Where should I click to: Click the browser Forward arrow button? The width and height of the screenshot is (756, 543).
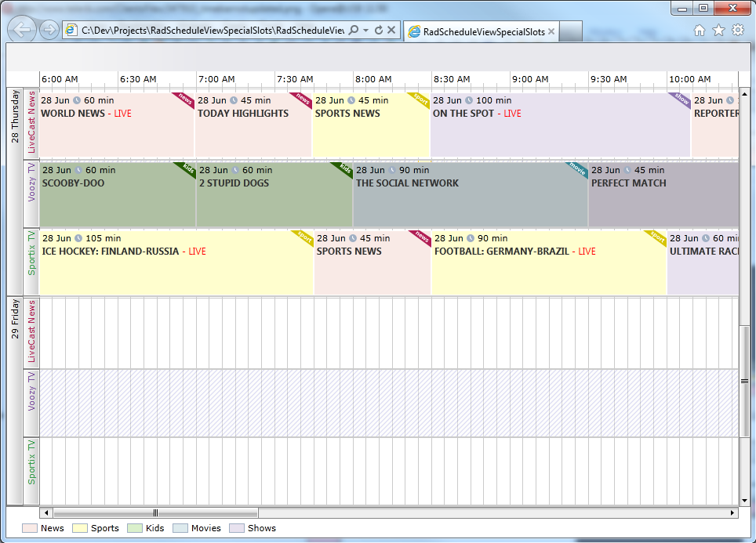tap(49, 30)
